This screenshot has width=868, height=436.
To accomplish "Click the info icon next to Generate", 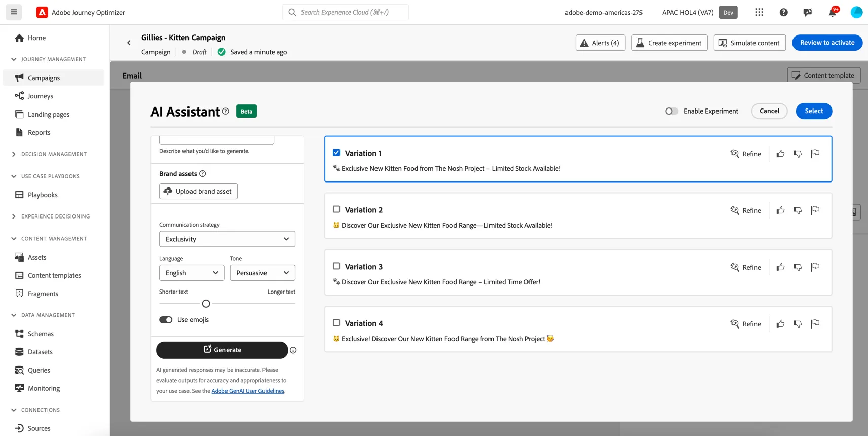I will (293, 350).
